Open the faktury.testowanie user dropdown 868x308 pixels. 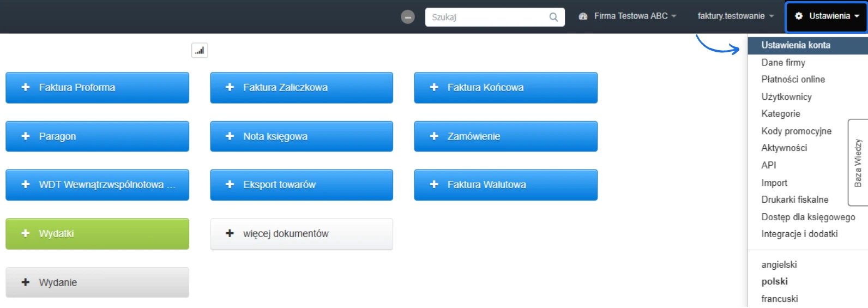click(x=736, y=16)
